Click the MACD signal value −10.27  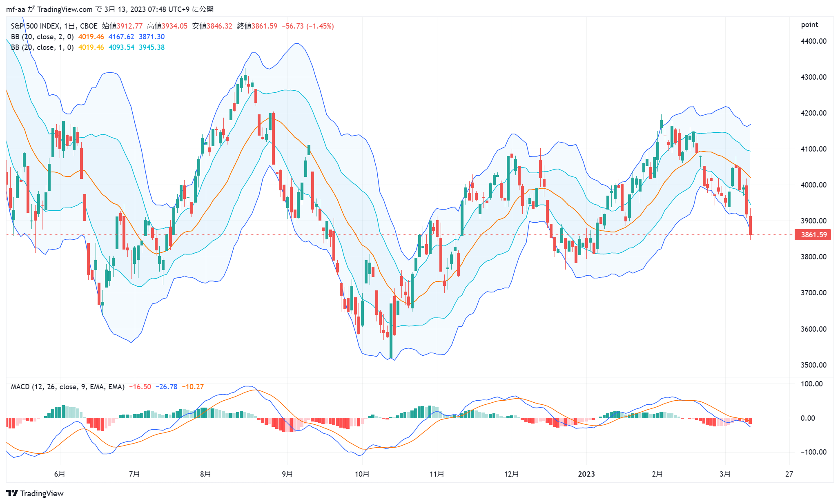[x=193, y=387]
